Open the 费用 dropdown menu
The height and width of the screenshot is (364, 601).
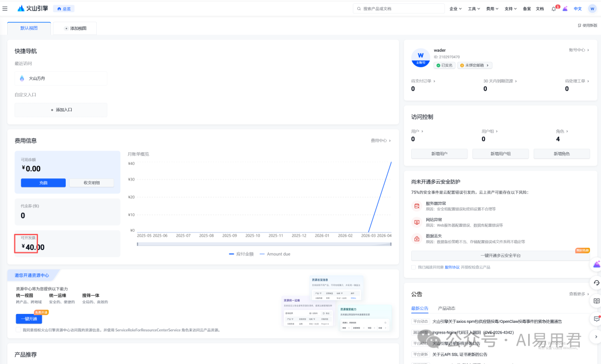(489, 8)
